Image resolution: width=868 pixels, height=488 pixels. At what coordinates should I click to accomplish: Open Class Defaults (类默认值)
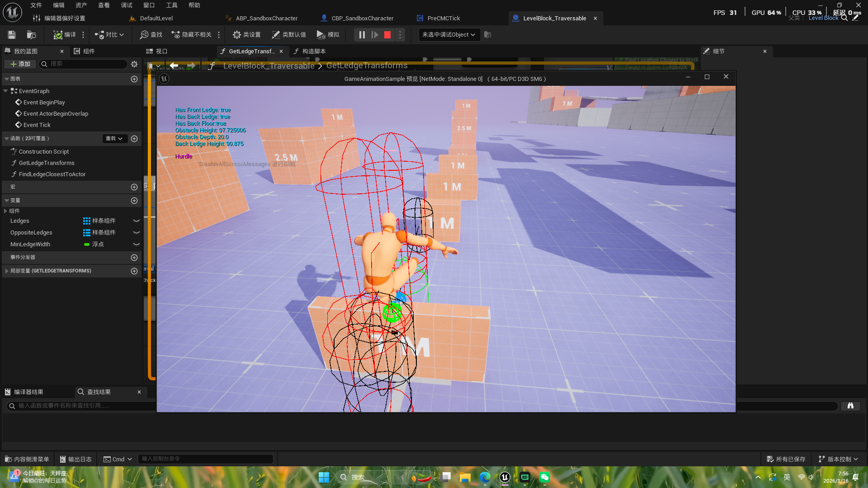[x=288, y=35]
